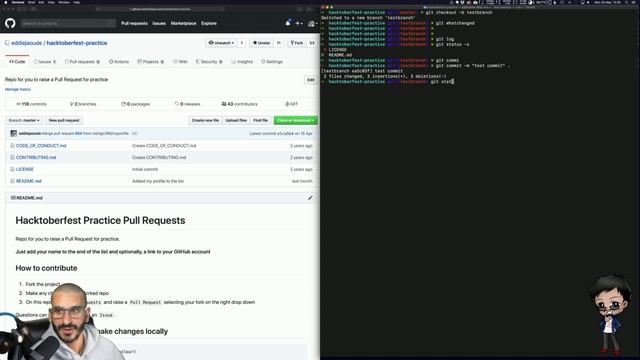
Task: Click Explore in GitHub top navigation
Action: [x=209, y=23]
